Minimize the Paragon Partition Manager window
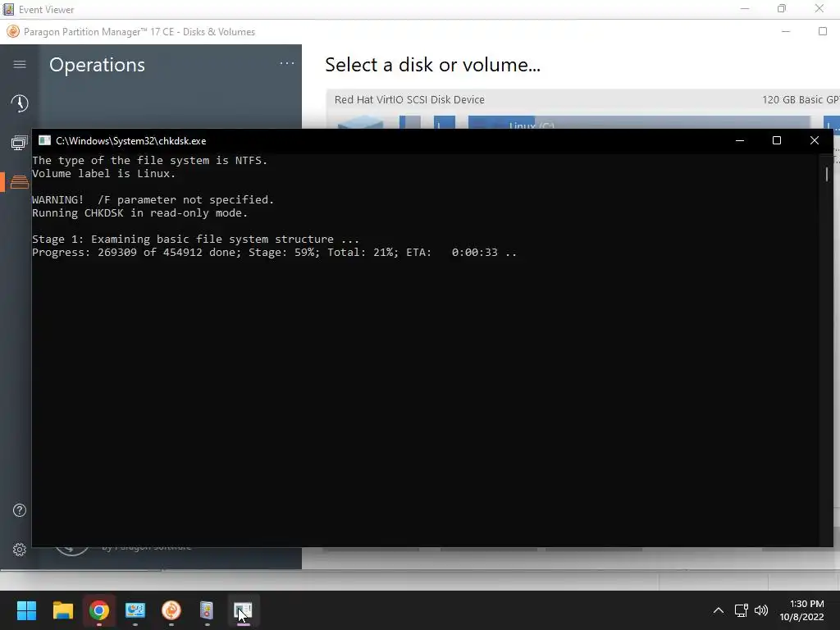The height and width of the screenshot is (630, 840). pyautogui.click(x=786, y=32)
